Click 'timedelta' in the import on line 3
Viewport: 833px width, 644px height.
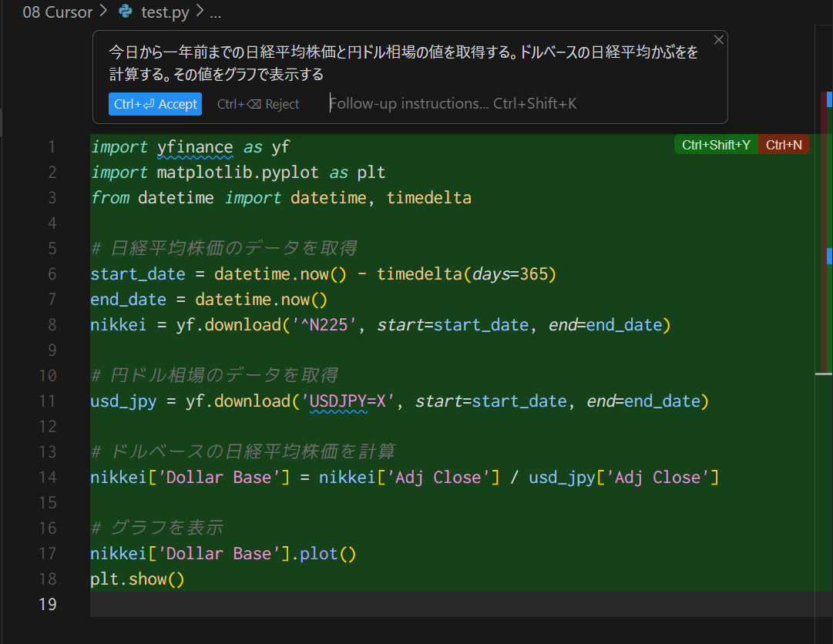pos(428,198)
